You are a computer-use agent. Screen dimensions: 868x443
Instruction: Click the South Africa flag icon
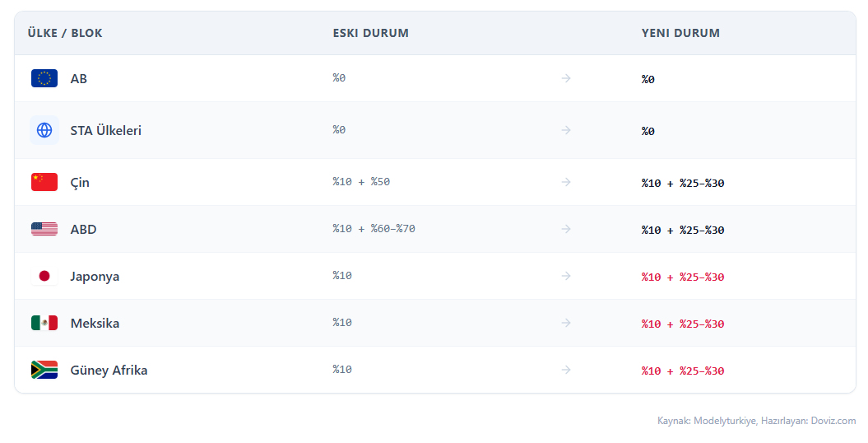(44, 370)
